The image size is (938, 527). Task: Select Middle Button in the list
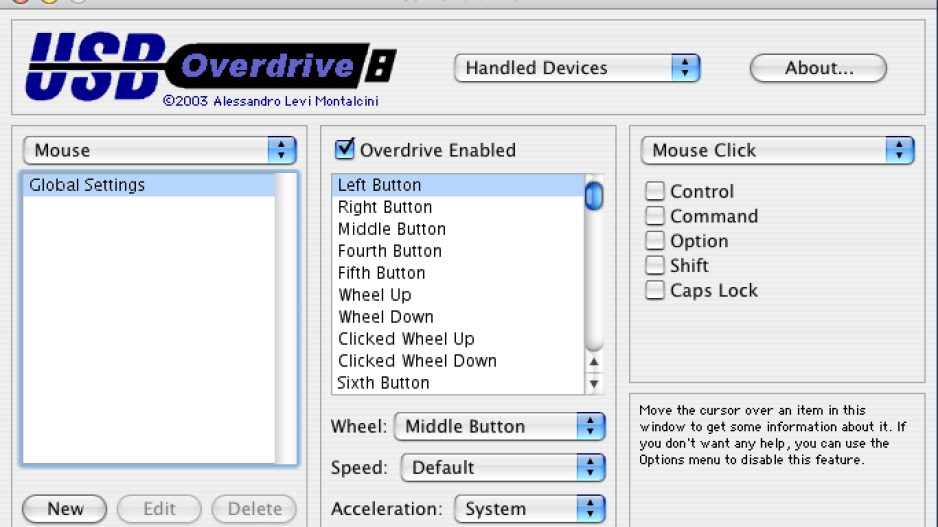[x=458, y=229]
